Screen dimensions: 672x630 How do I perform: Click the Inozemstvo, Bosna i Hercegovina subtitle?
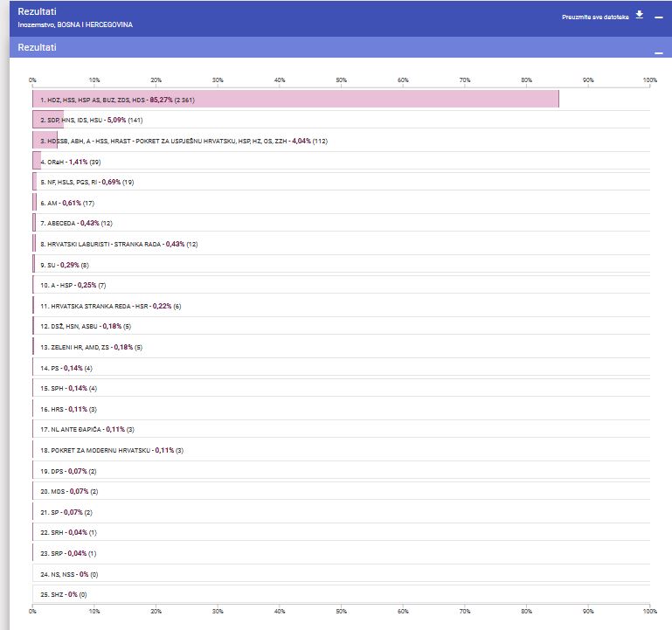[75, 24]
